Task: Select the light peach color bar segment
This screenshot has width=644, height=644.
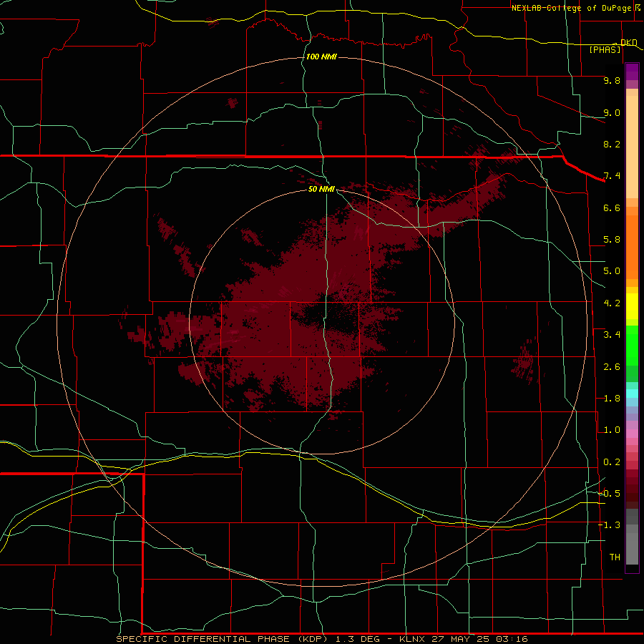Action: 632,147
